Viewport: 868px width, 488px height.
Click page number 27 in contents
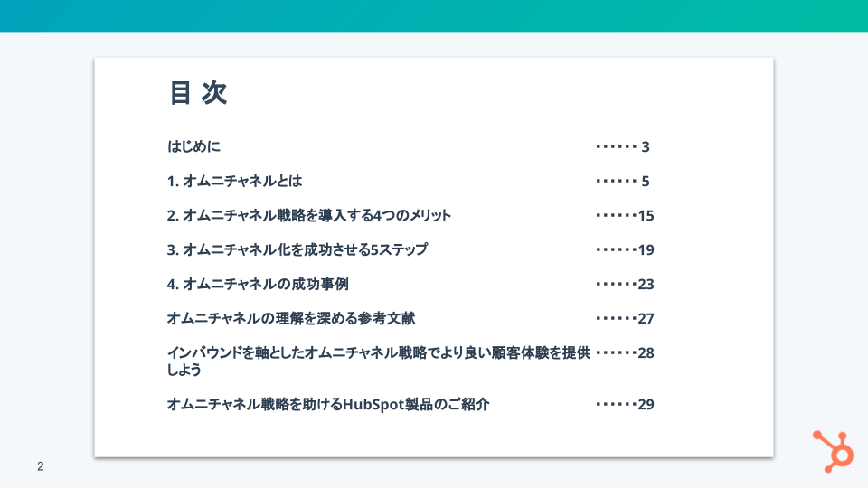click(646, 318)
